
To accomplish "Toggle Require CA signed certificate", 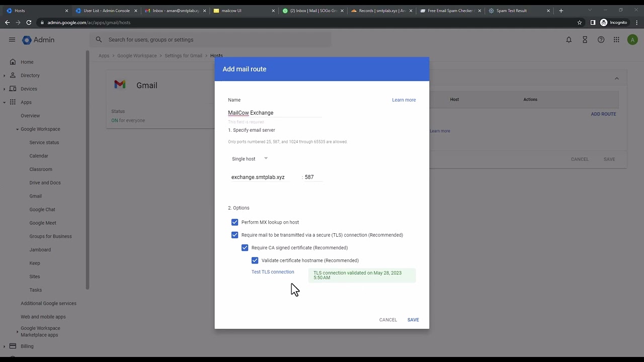I will [x=245, y=247].
